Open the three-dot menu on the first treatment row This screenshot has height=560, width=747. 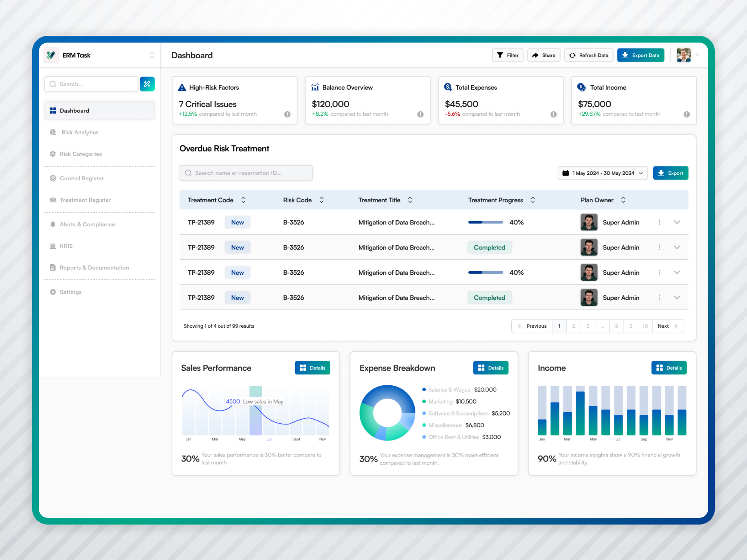click(x=660, y=222)
